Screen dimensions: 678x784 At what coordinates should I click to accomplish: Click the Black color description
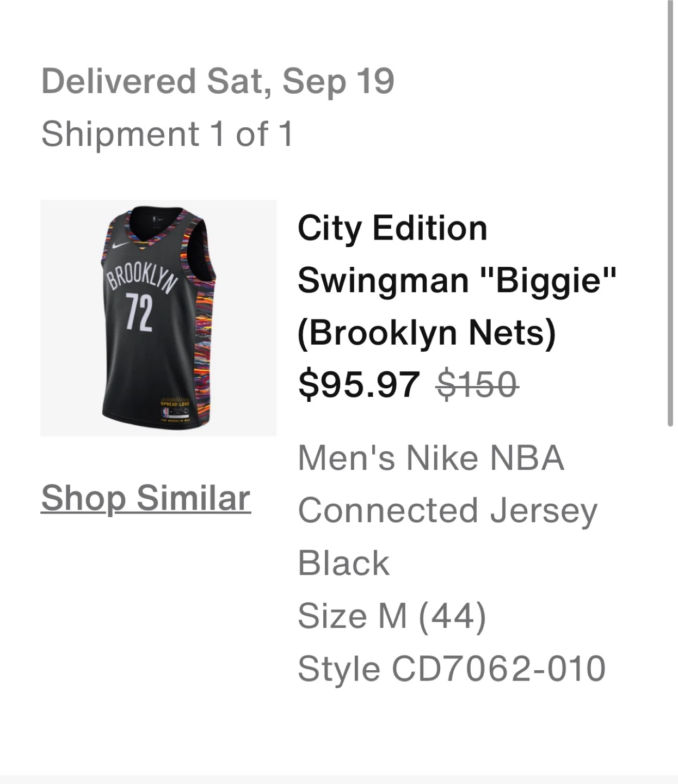click(344, 562)
